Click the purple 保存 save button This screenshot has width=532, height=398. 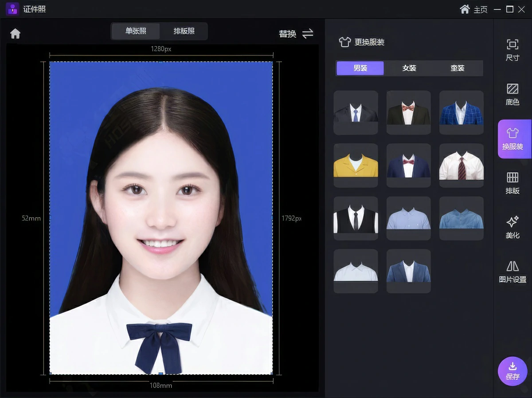coord(512,371)
